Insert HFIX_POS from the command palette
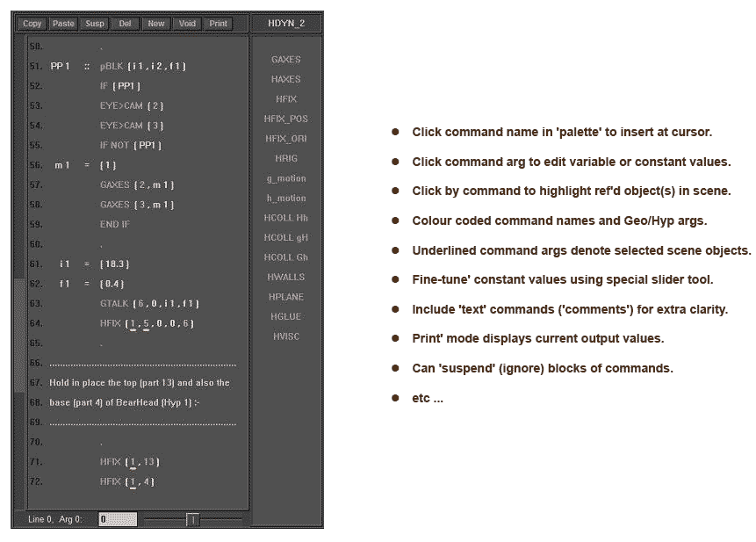This screenshot has height=542, width=756. pos(286,119)
